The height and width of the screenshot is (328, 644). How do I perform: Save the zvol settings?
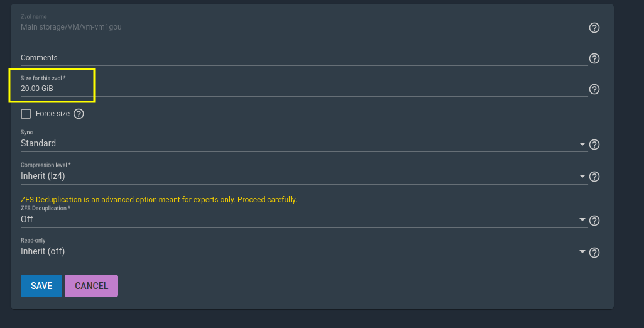[41, 286]
